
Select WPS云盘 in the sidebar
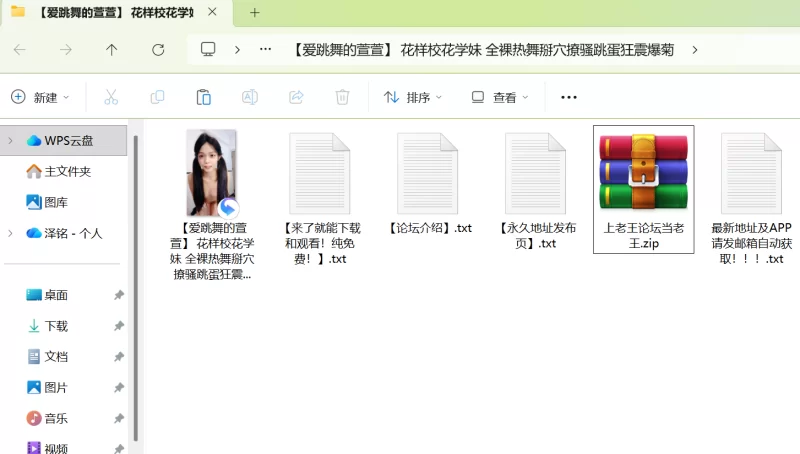tap(64, 140)
